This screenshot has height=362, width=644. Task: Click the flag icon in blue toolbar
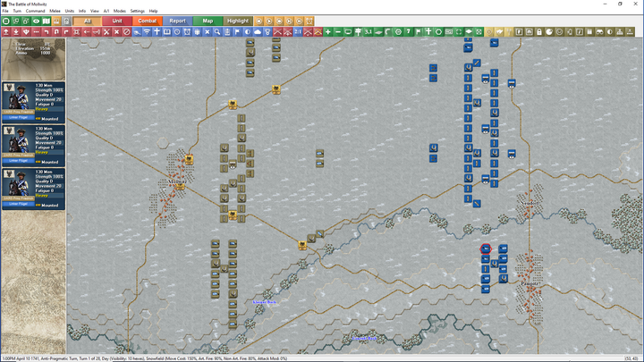click(237, 31)
